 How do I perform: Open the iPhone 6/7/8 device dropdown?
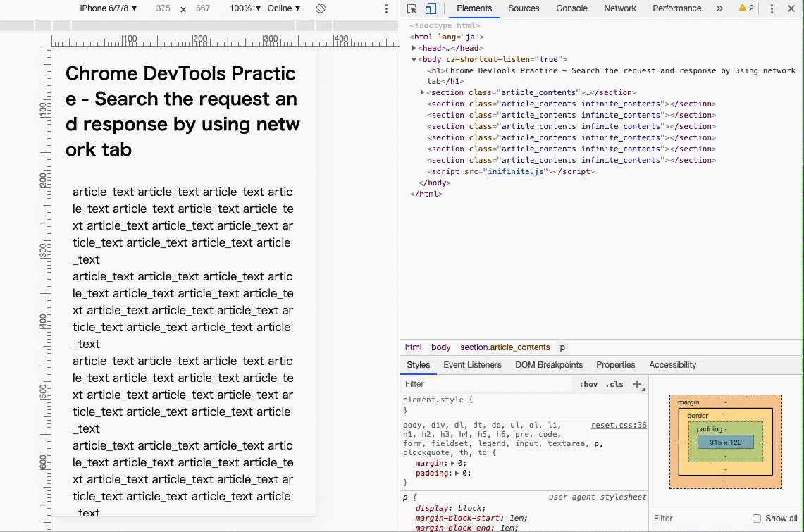point(109,8)
